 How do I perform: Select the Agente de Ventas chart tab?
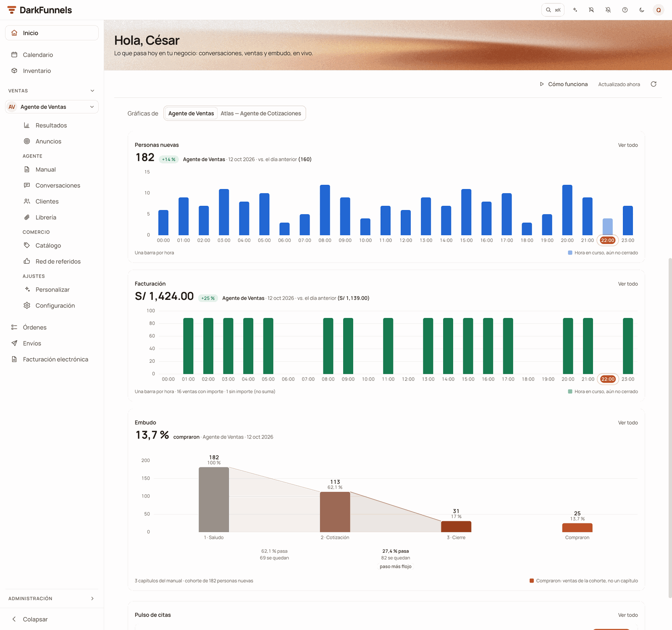click(191, 113)
